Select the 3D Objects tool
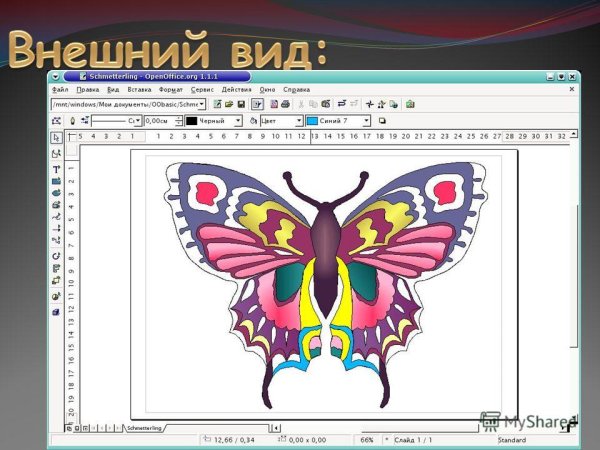The image size is (600, 450). (x=56, y=205)
